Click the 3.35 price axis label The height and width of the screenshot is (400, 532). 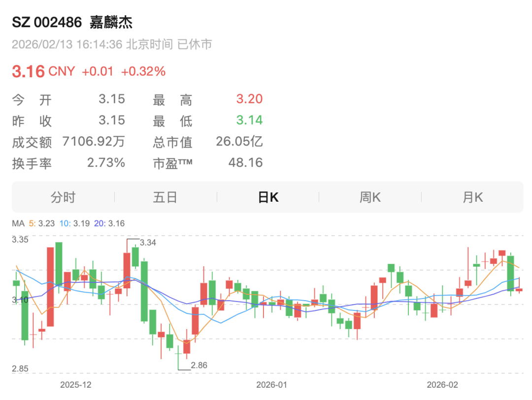[20, 240]
